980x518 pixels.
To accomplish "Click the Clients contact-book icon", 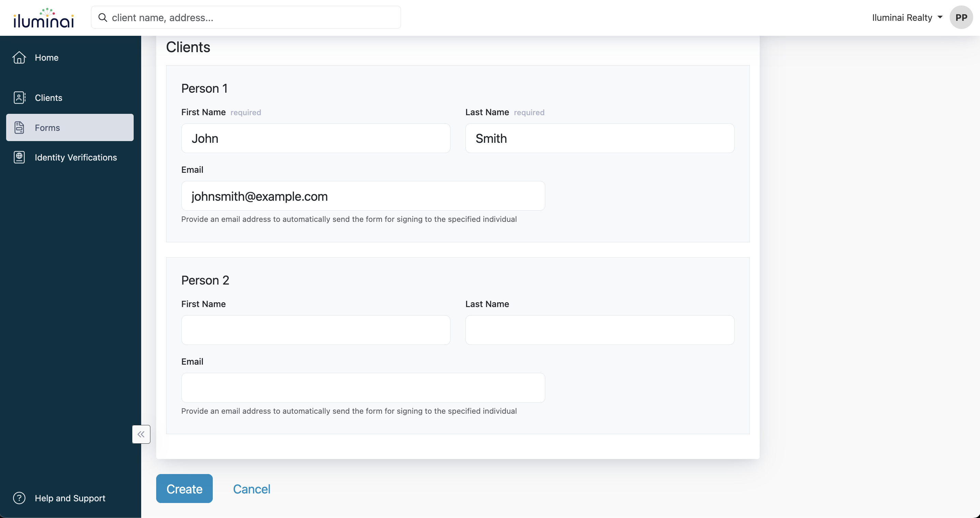I will tap(19, 98).
